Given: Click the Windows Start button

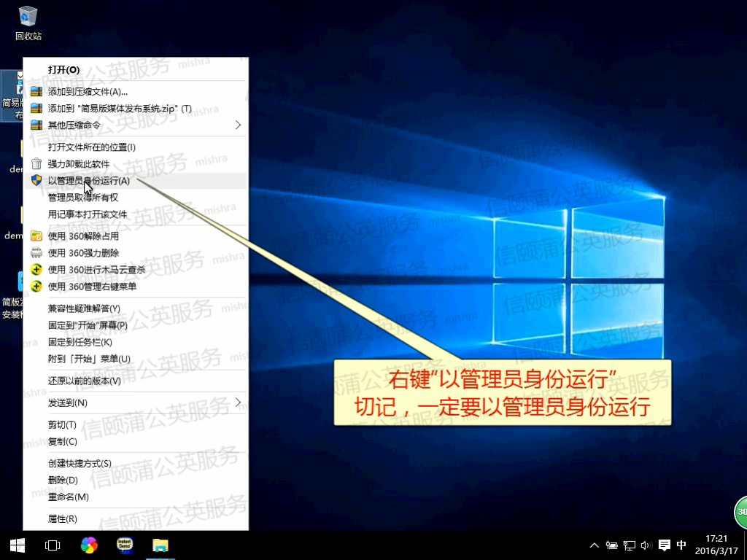Looking at the screenshot, I should (17, 545).
